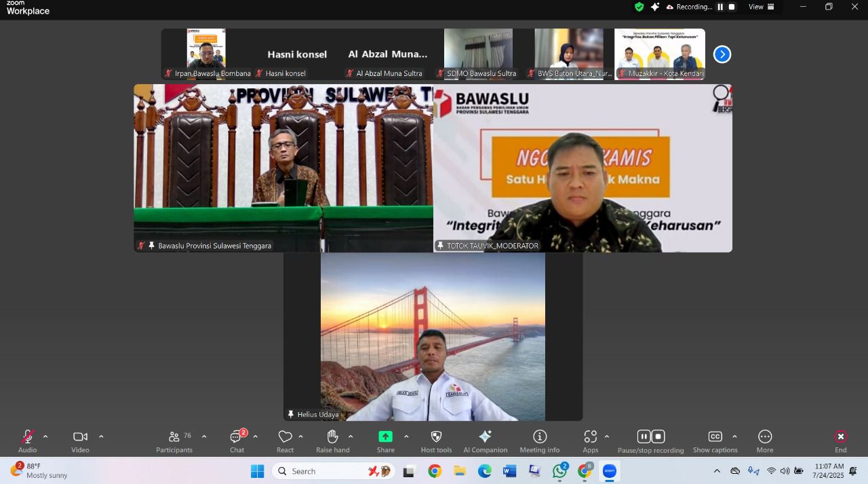Pause the ongoing recording
The image size is (868, 484).
click(643, 436)
